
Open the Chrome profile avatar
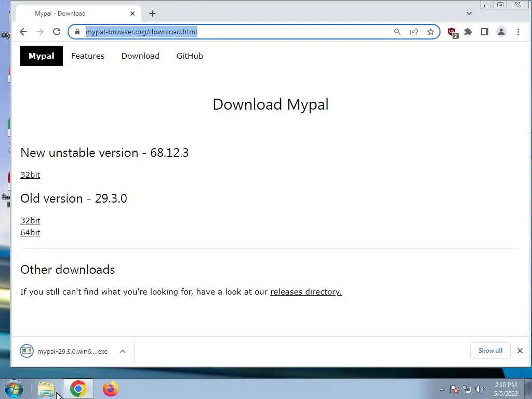coord(501,32)
